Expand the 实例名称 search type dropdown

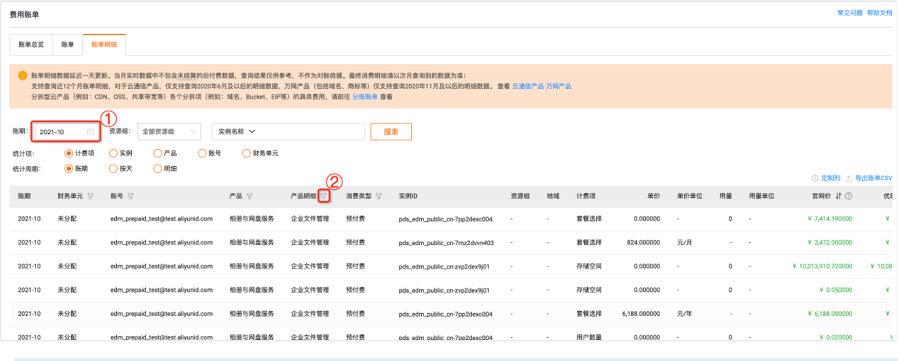(x=236, y=131)
